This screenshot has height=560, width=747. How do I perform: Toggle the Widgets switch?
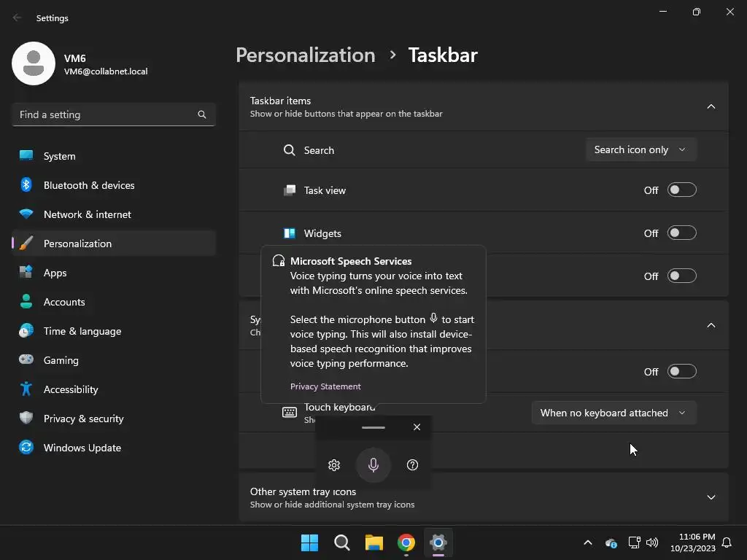pyautogui.click(x=682, y=233)
